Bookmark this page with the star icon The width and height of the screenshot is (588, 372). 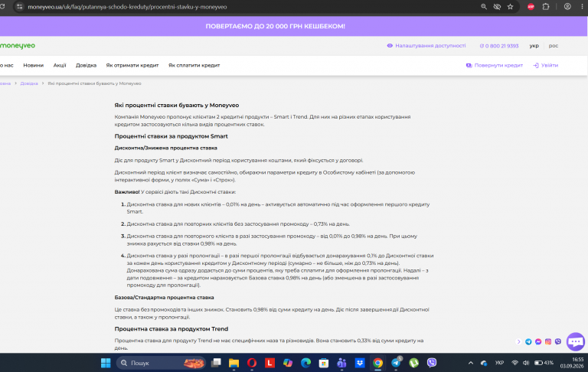click(x=510, y=7)
